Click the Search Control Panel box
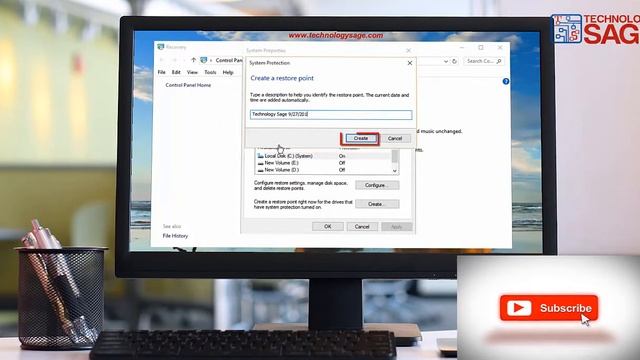This screenshot has height=360, width=640. point(484,61)
